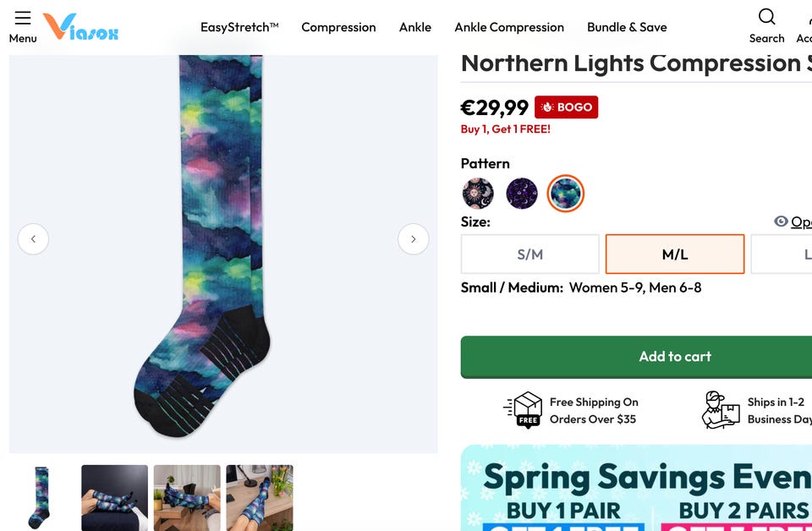Open the Ankle menu item
This screenshot has height=531, width=812.
pyautogui.click(x=415, y=27)
